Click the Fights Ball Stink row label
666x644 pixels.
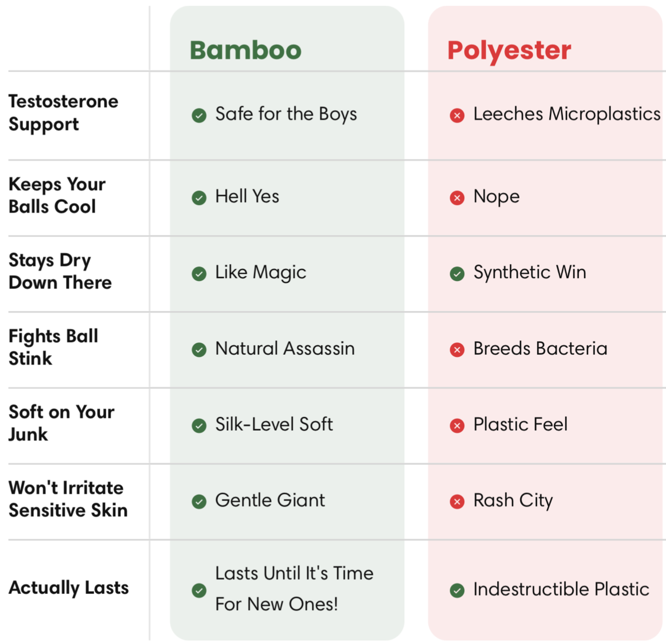(x=53, y=347)
